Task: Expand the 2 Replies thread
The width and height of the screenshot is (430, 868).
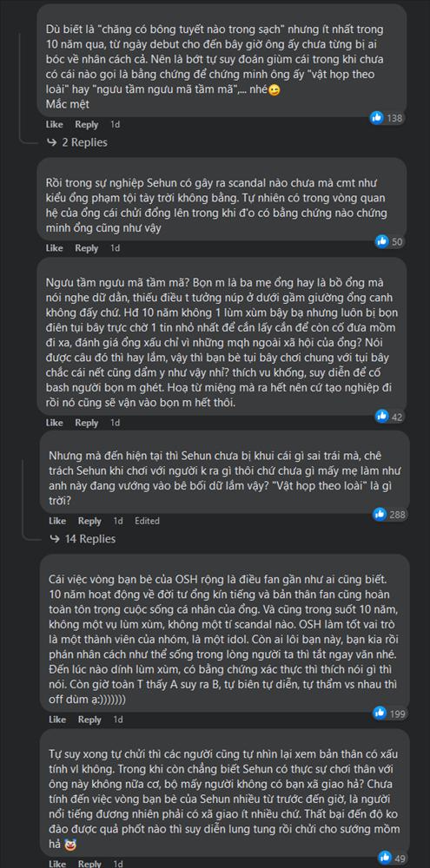Action: [x=77, y=142]
